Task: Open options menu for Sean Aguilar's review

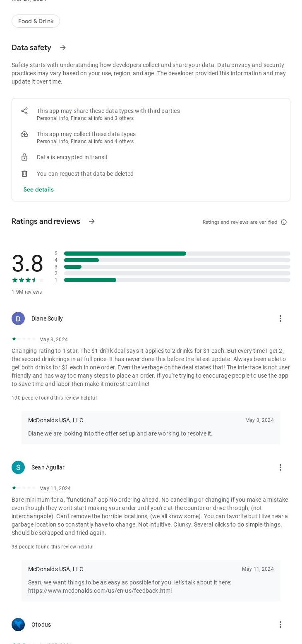Action: click(x=280, y=467)
